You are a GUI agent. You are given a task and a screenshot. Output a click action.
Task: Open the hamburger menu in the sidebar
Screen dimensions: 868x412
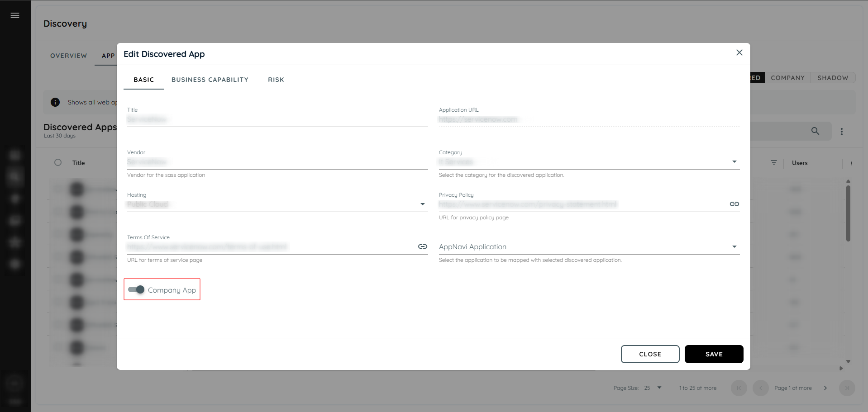15,15
